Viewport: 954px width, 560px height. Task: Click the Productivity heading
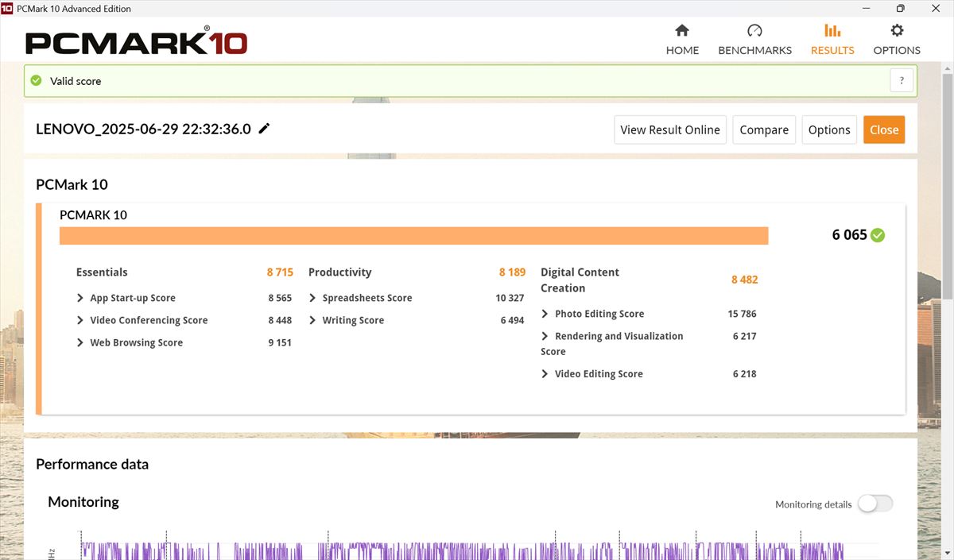(x=339, y=272)
